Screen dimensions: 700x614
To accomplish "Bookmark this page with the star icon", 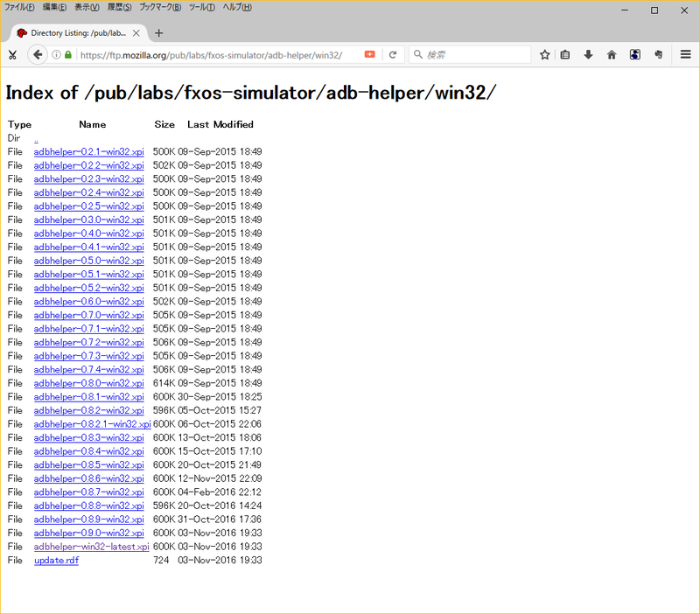I will pyautogui.click(x=544, y=55).
